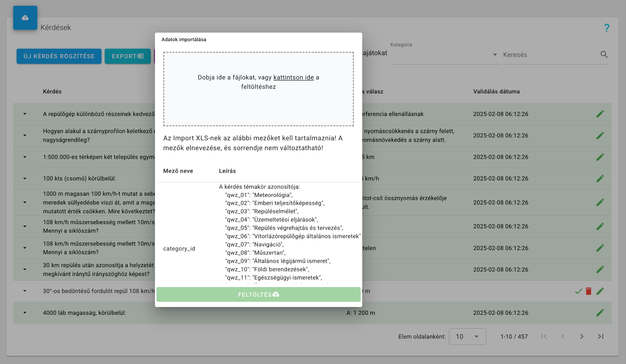Image resolution: width=626 pixels, height=364 pixels.
Task: Edit the 4000 láb magasság question
Action: coord(600,313)
